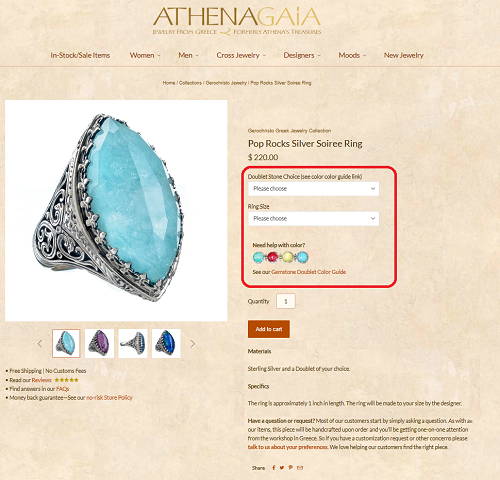The height and width of the screenshot is (480, 500).
Task: Click the Quantity input field
Action: tap(286, 301)
